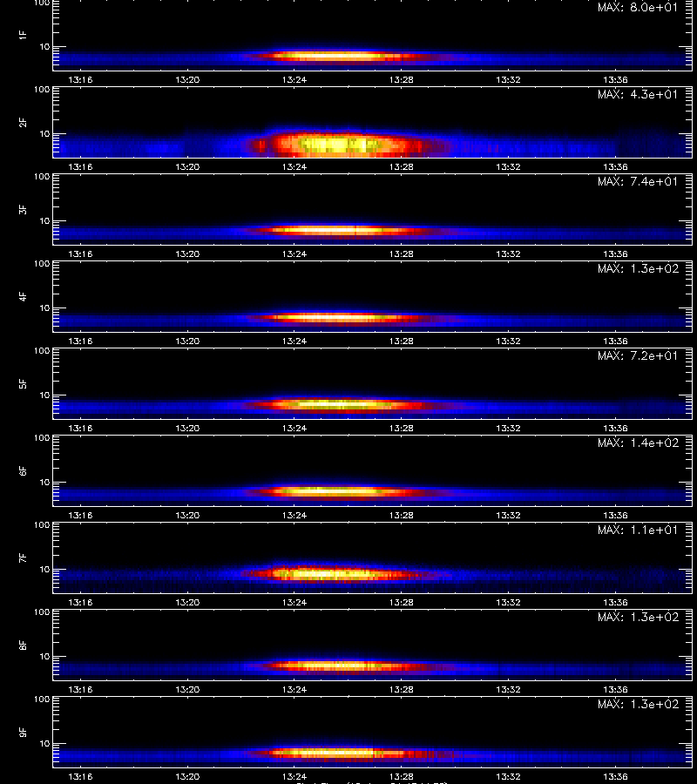
Task: Select the MAX: 7.2e+01 readout
Action: pyautogui.click(x=638, y=355)
